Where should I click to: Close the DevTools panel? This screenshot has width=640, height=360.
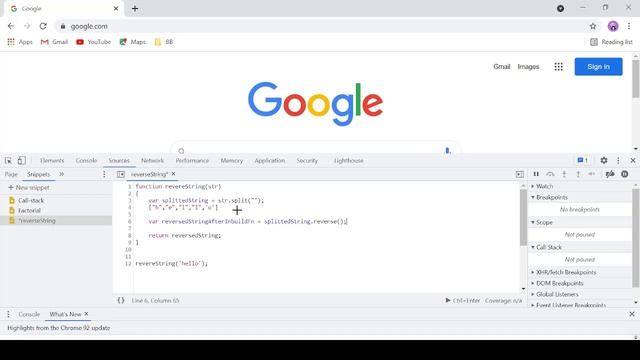[x=633, y=160]
